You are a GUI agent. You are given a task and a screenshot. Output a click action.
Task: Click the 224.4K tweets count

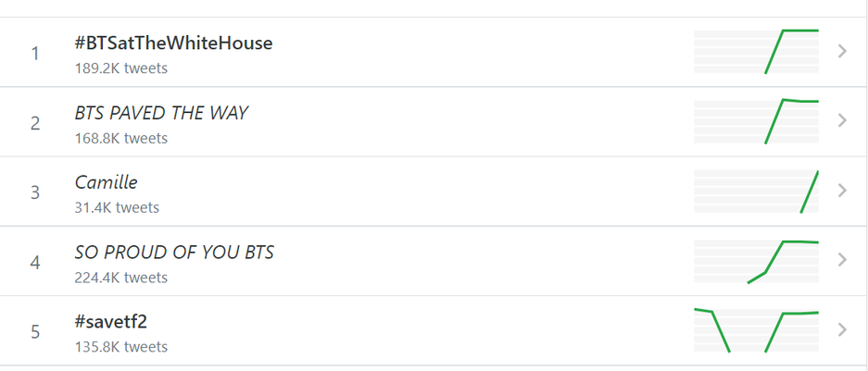[121, 277]
